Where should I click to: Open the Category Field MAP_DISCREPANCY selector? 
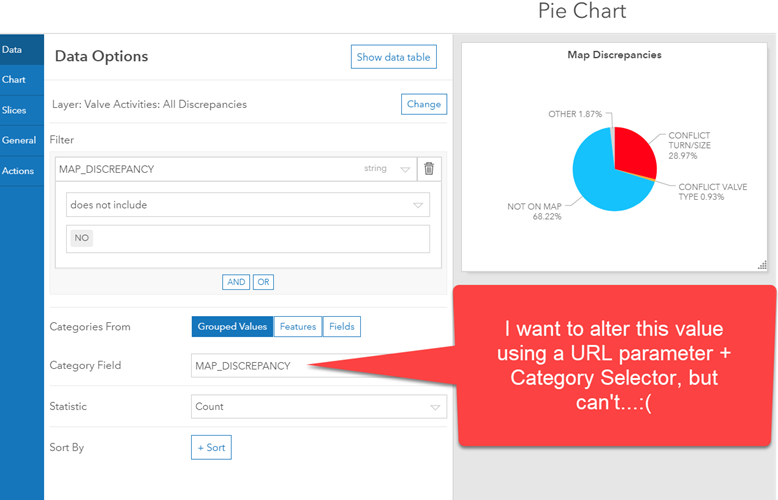point(319,366)
